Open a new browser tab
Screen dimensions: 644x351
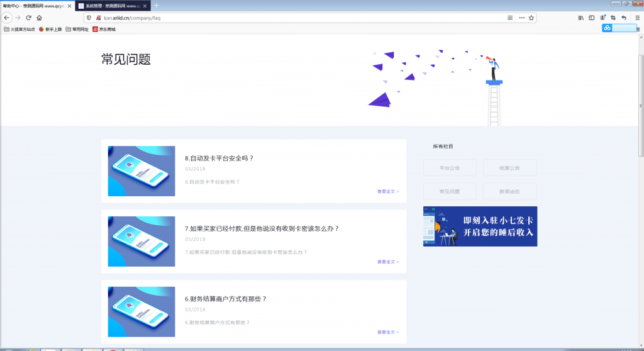click(x=157, y=5)
